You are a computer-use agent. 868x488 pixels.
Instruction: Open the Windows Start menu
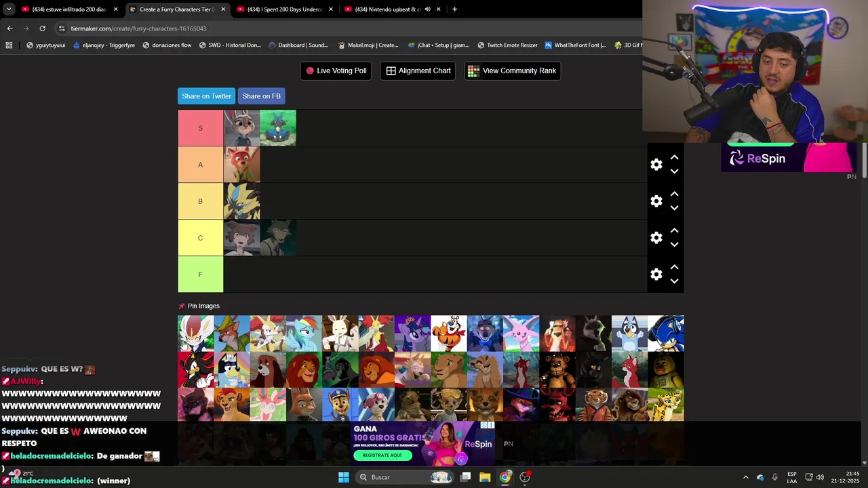(x=344, y=477)
